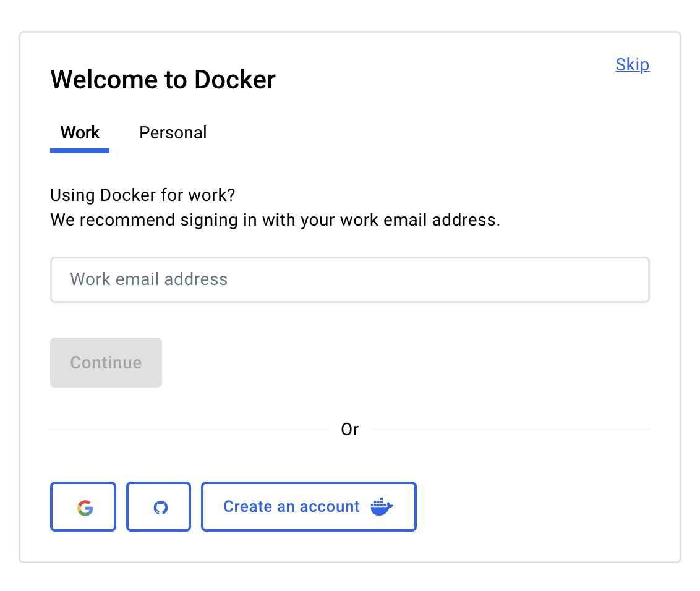Screen dimensions: 700x591
Task: Click the Create an account button
Action: tap(309, 507)
